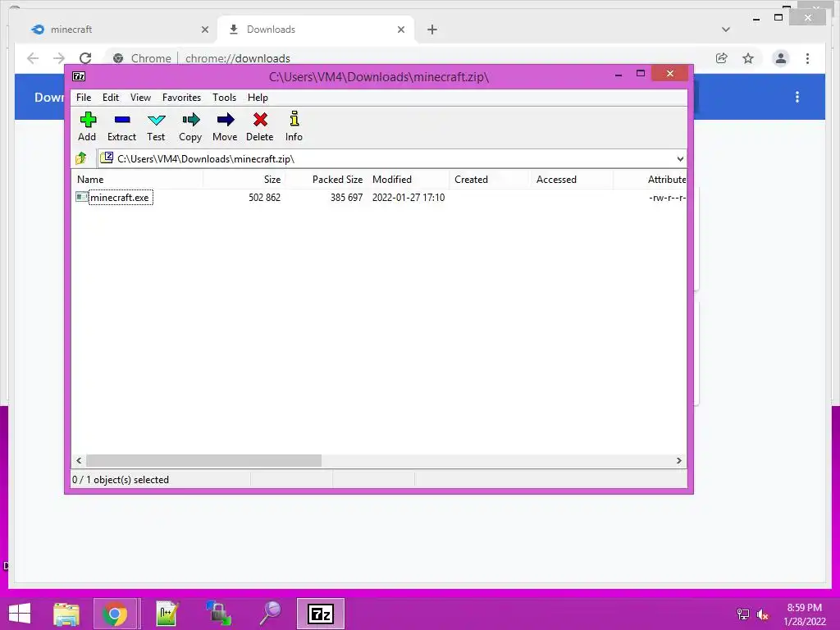Open the Edit menu
This screenshot has width=840, height=630.
pos(111,98)
